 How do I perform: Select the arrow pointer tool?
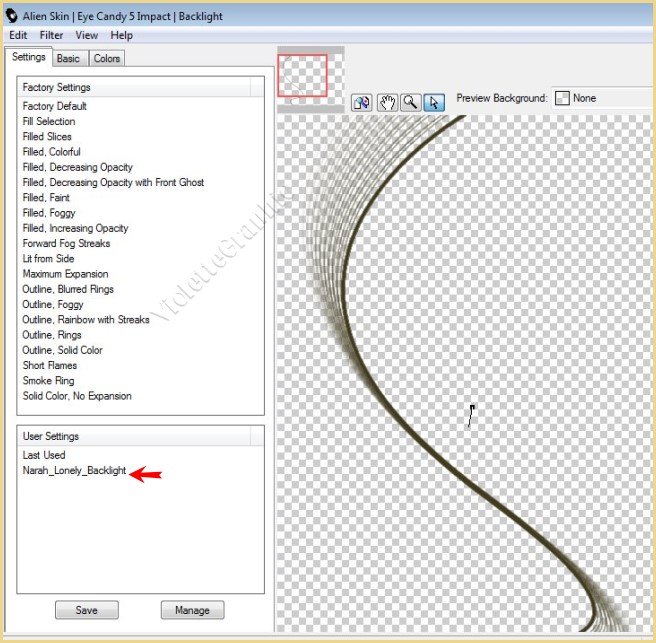coord(433,102)
